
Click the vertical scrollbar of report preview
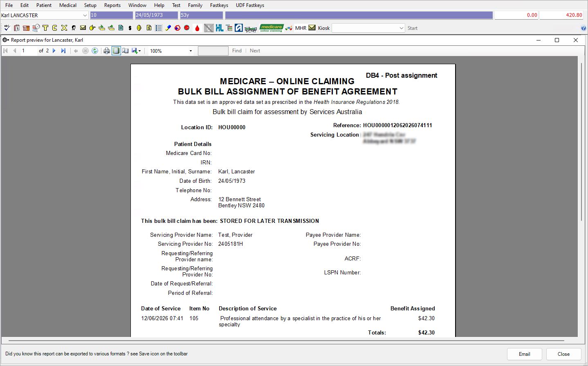point(581,141)
